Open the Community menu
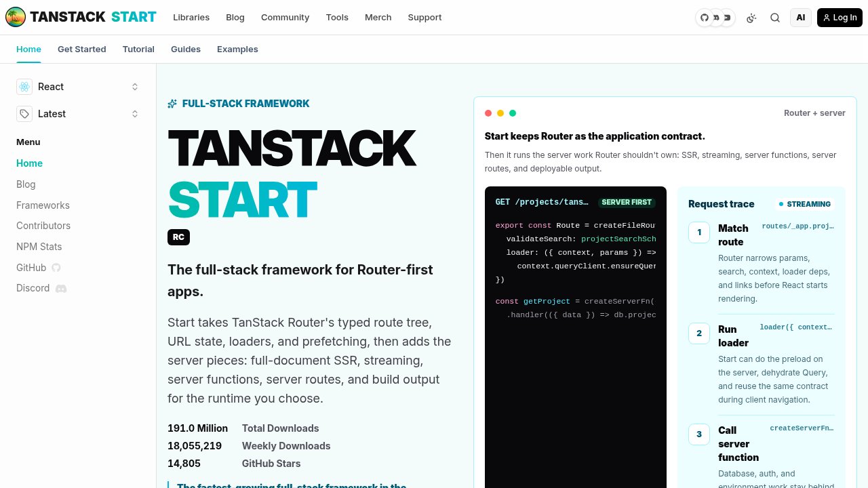The height and width of the screenshot is (488, 868). point(285,18)
